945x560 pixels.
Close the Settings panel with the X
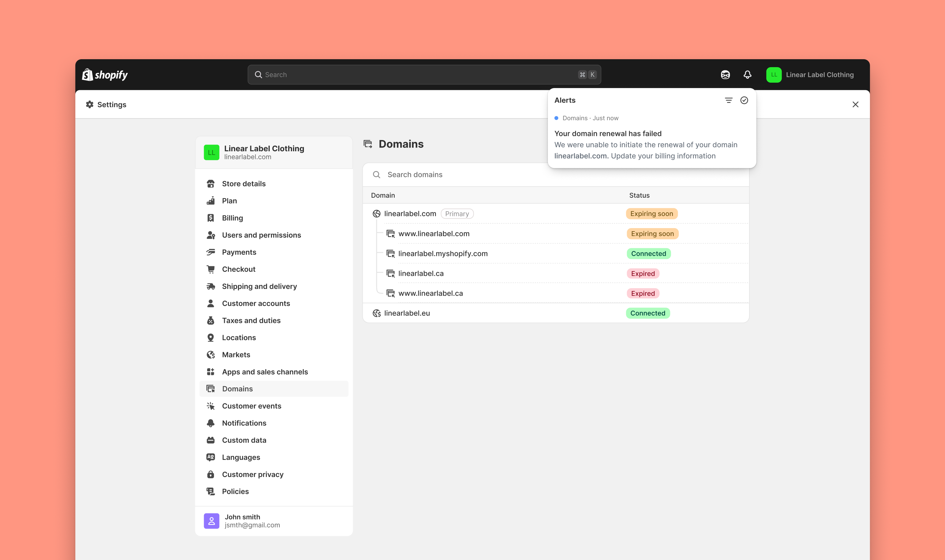click(x=855, y=104)
